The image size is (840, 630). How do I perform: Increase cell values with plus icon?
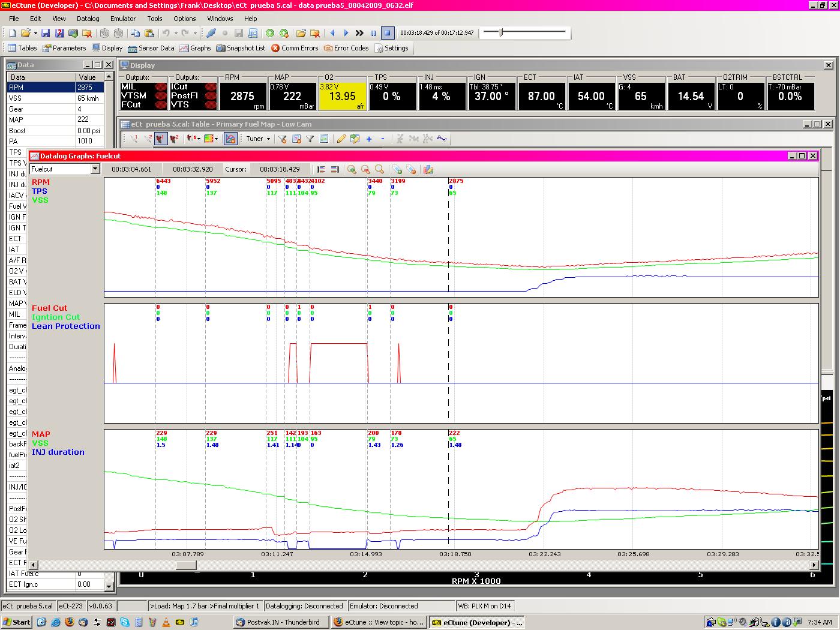tap(369, 139)
